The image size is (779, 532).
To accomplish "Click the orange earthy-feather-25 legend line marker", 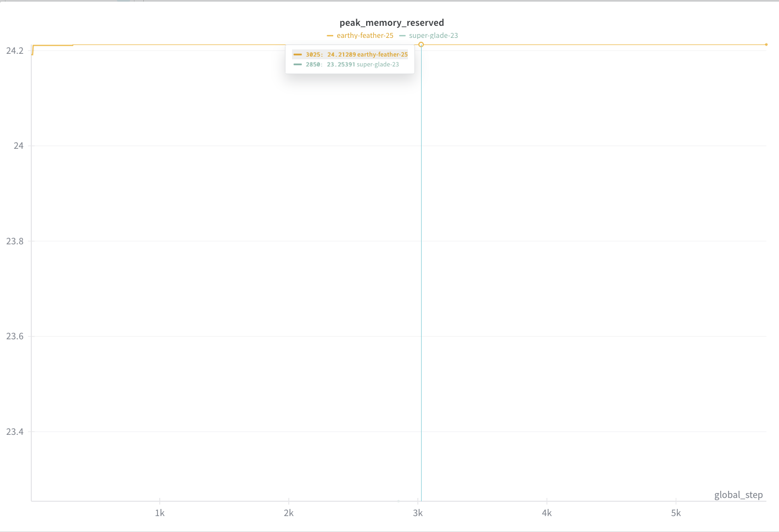I will (330, 36).
